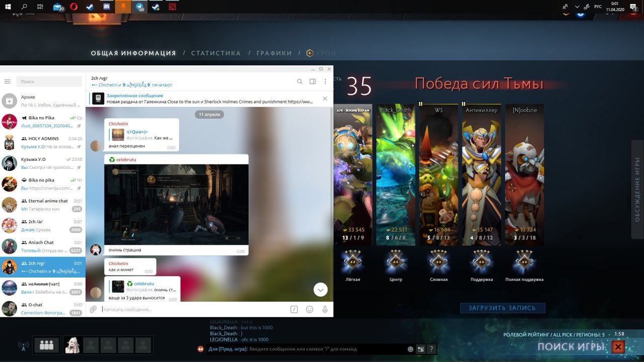Click the Лёгкая role medal

(x=353, y=261)
